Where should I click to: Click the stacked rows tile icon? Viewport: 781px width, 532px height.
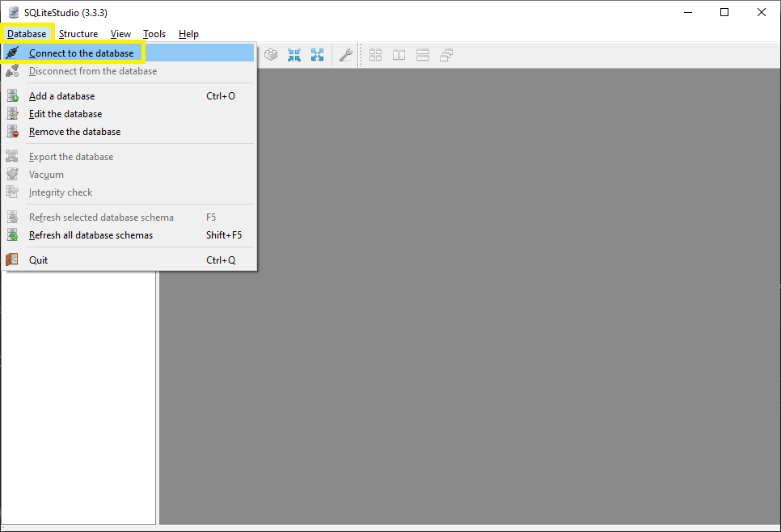[423, 55]
